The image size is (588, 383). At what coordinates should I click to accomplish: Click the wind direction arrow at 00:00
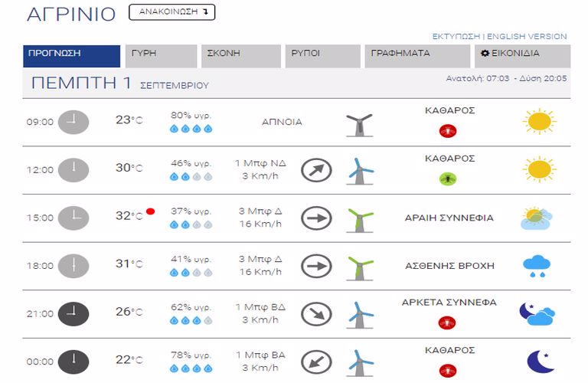coord(316,362)
